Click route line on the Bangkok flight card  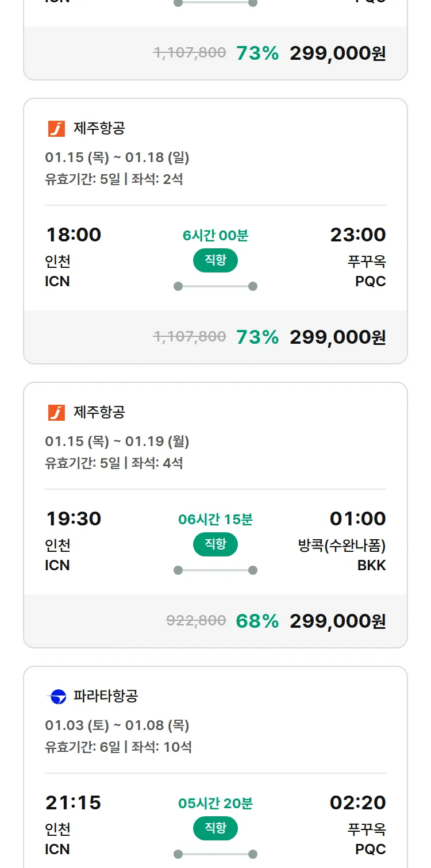click(215, 570)
